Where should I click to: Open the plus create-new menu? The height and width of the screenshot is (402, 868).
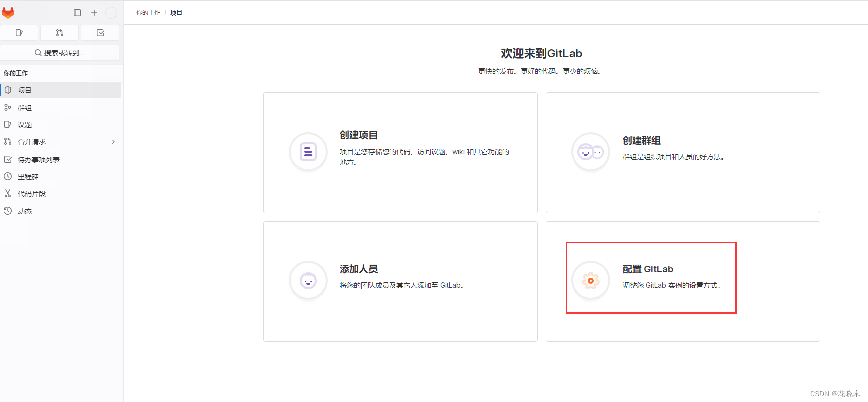(94, 13)
